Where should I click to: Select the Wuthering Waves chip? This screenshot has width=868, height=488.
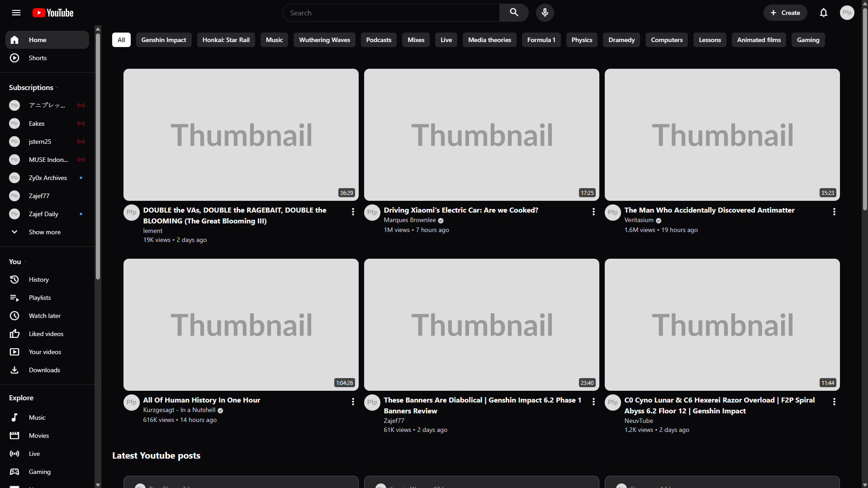click(324, 40)
